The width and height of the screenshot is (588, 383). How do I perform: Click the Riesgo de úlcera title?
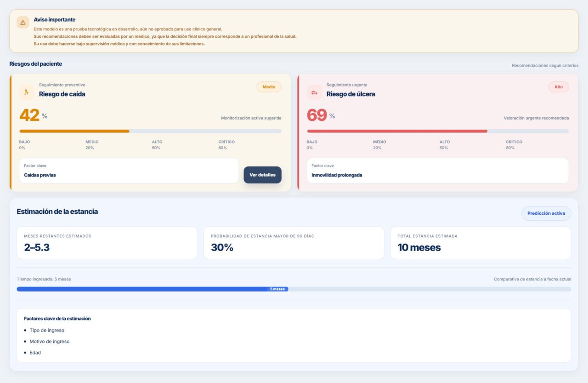point(351,94)
